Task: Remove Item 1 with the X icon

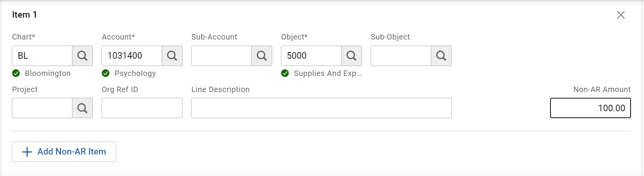Action: coord(621,15)
